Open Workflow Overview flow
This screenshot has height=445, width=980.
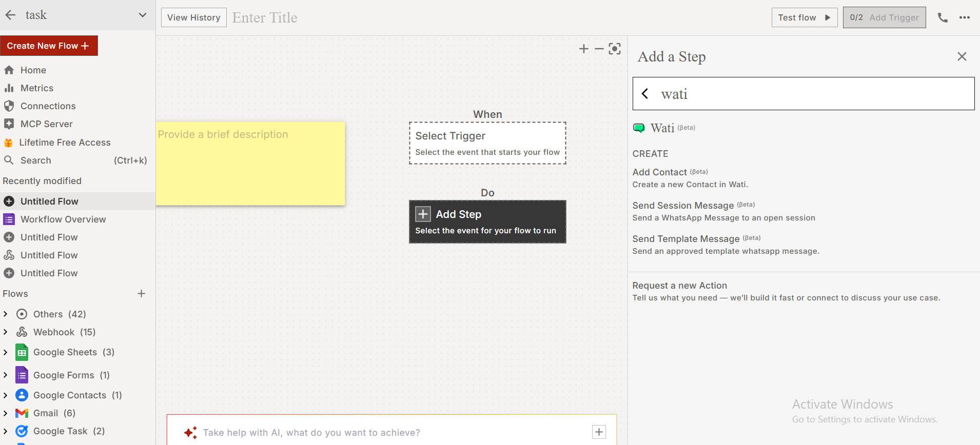pyautogui.click(x=63, y=219)
